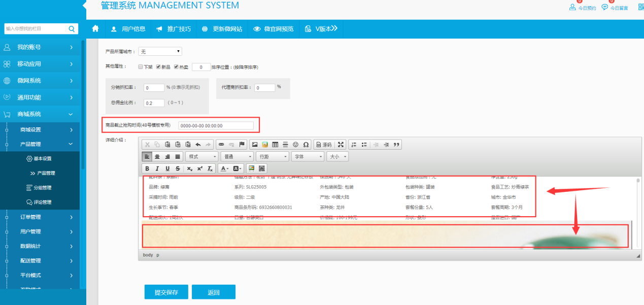Open the 推广技巧 tab in top navigation

(x=174, y=29)
